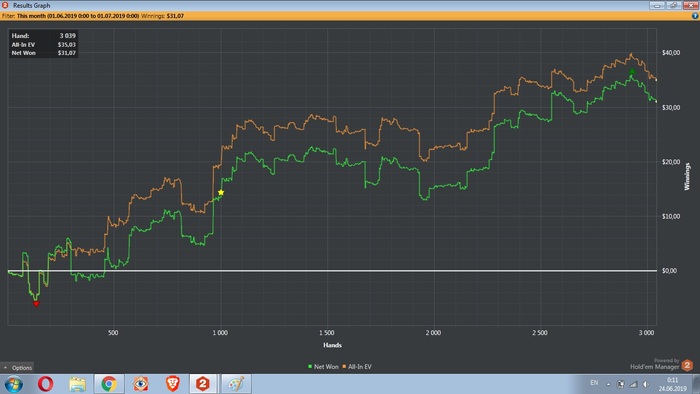Expand the Options panel
Image resolution: width=700 pixels, height=394 pixels.
[x=17, y=368]
